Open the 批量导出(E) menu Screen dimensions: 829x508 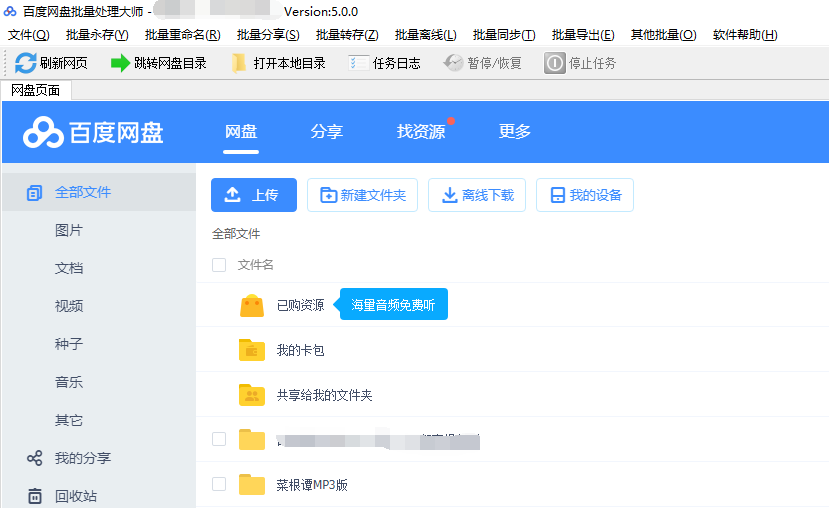pos(583,35)
